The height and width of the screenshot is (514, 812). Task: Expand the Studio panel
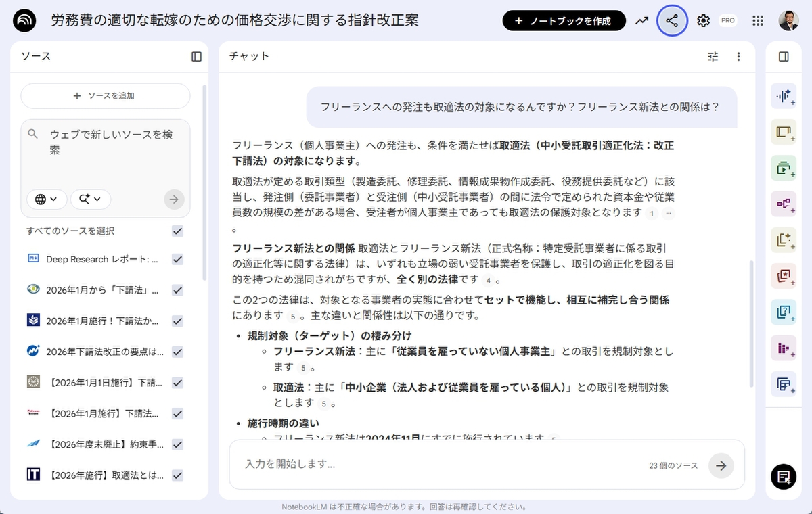coord(784,57)
